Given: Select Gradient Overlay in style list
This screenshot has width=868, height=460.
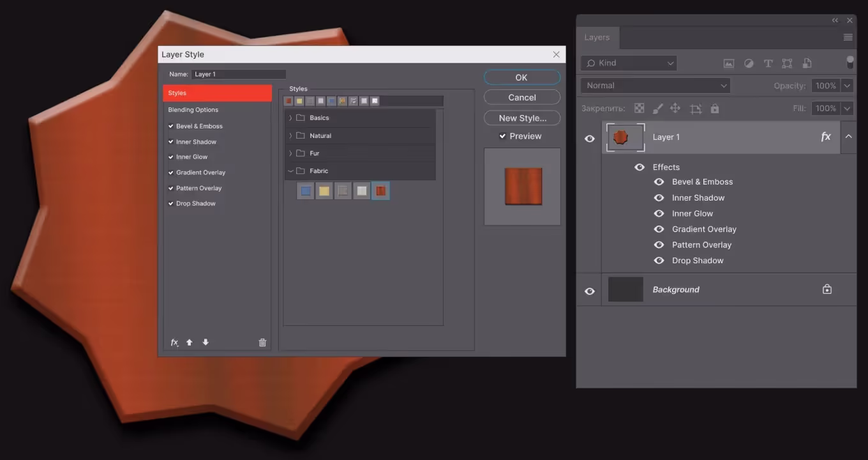Looking at the screenshot, I should (201, 172).
